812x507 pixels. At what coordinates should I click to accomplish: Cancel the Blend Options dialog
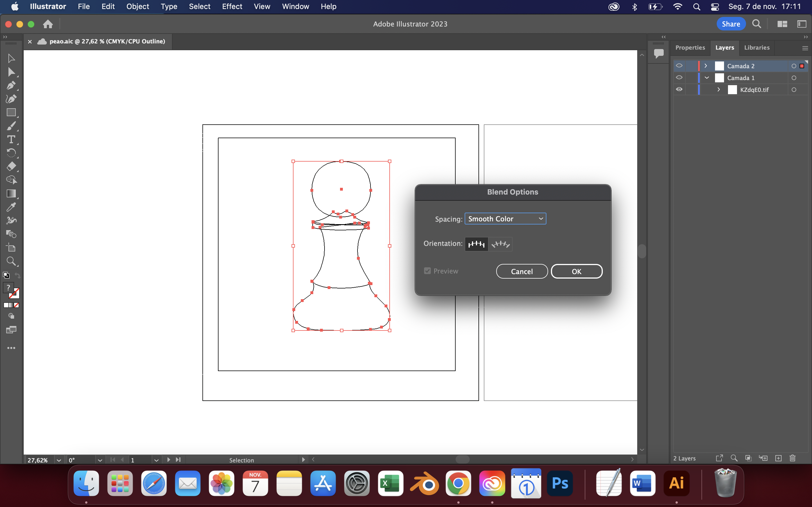click(x=521, y=271)
